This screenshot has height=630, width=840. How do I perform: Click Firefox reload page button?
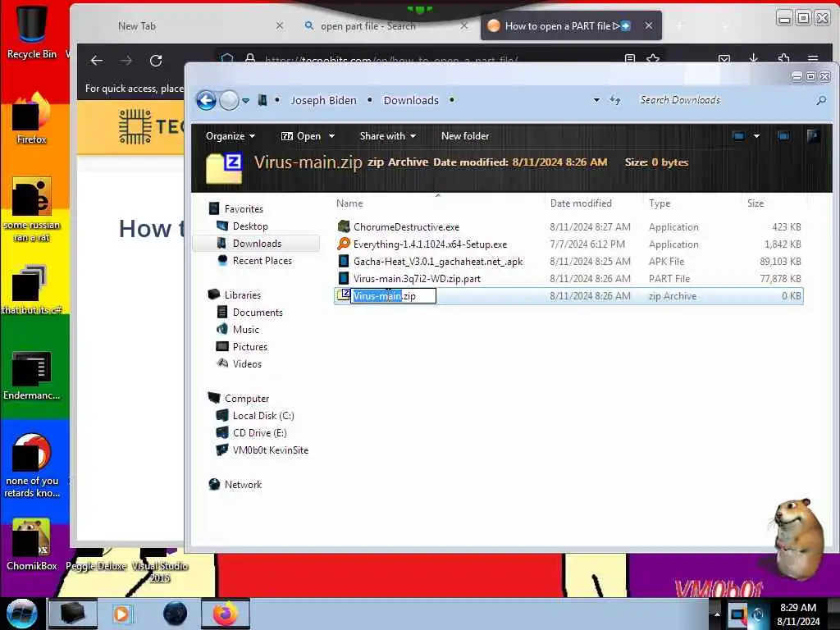pos(156,61)
